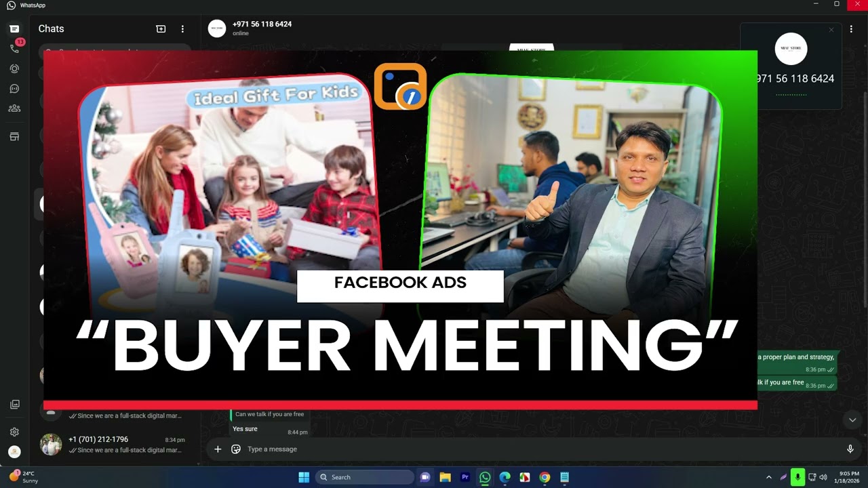
Task: Open the Channels icon in sidebar
Action: [14, 89]
